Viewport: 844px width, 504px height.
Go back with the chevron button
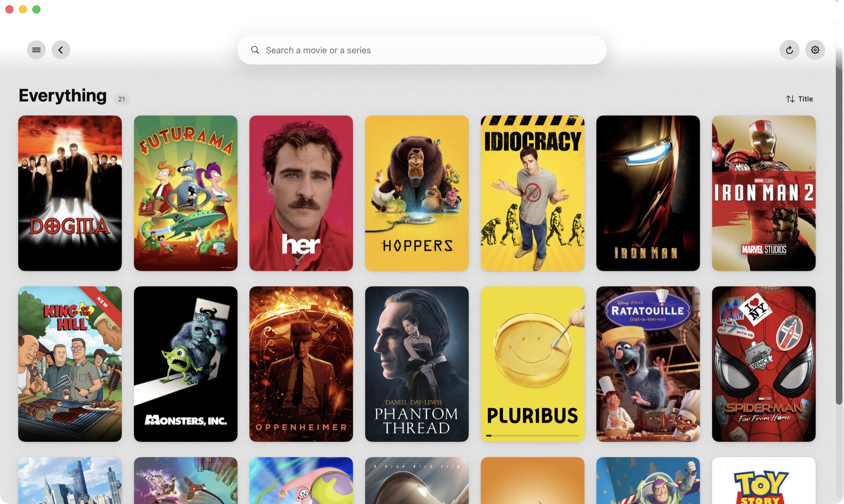pyautogui.click(x=61, y=50)
